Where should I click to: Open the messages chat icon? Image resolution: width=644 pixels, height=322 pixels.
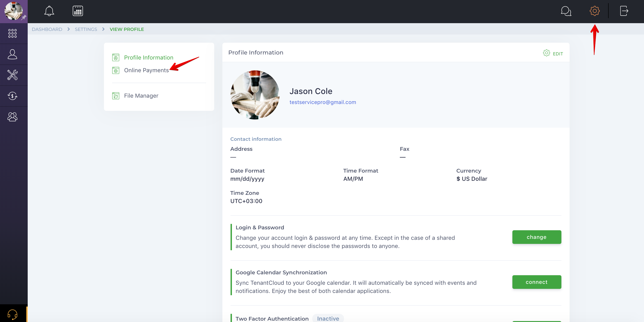tap(566, 11)
